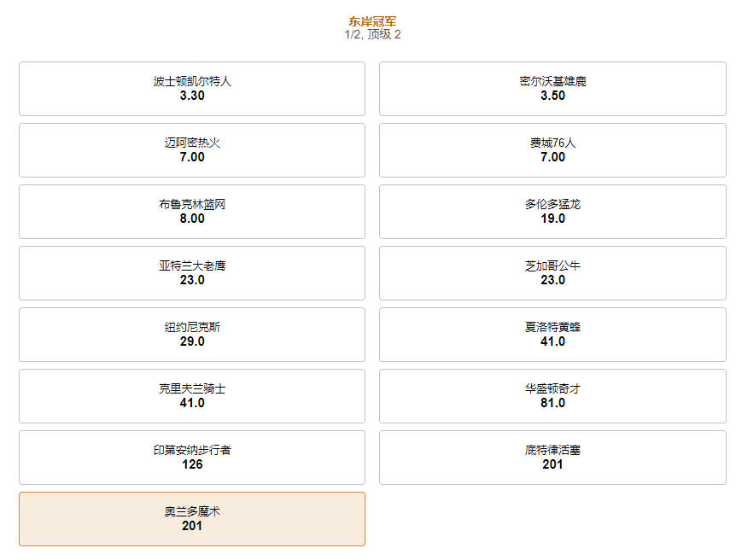Viewport: 736px width, 560px height.
Task: Click the 东岸冠军 market title
Action: click(372, 21)
